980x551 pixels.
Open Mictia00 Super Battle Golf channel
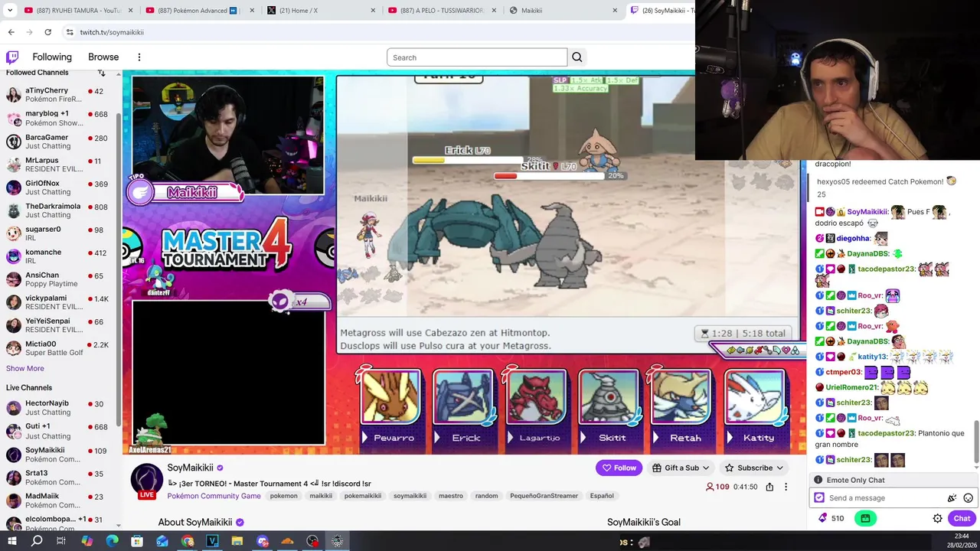coord(58,348)
